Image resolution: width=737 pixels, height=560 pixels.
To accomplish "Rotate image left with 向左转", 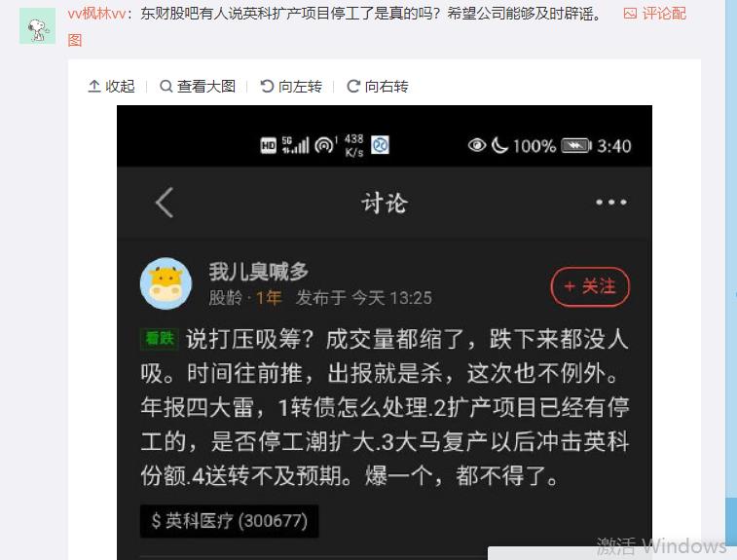I will (x=291, y=87).
